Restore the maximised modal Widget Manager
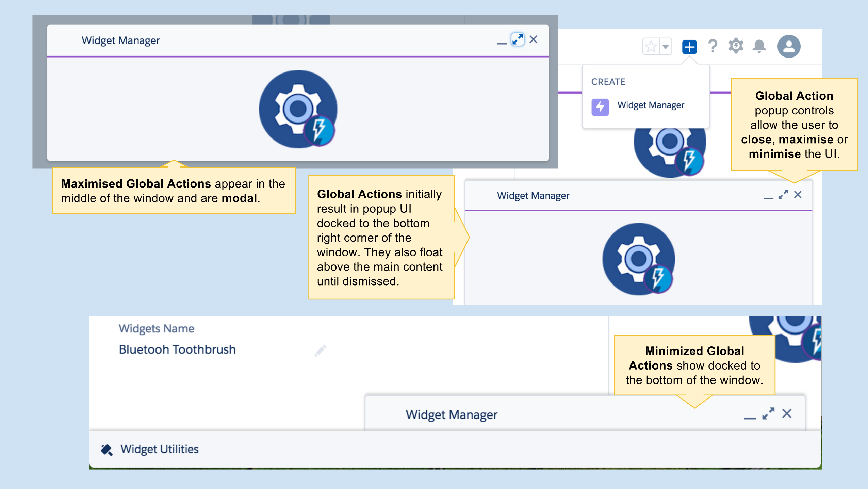This screenshot has height=489, width=868. pyautogui.click(x=518, y=40)
